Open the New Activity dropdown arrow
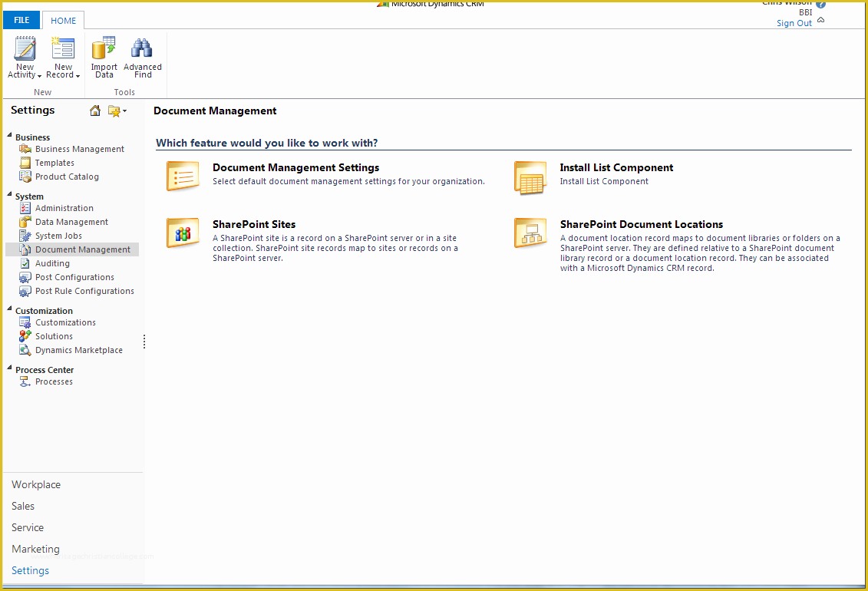This screenshot has width=868, height=591. (39, 76)
